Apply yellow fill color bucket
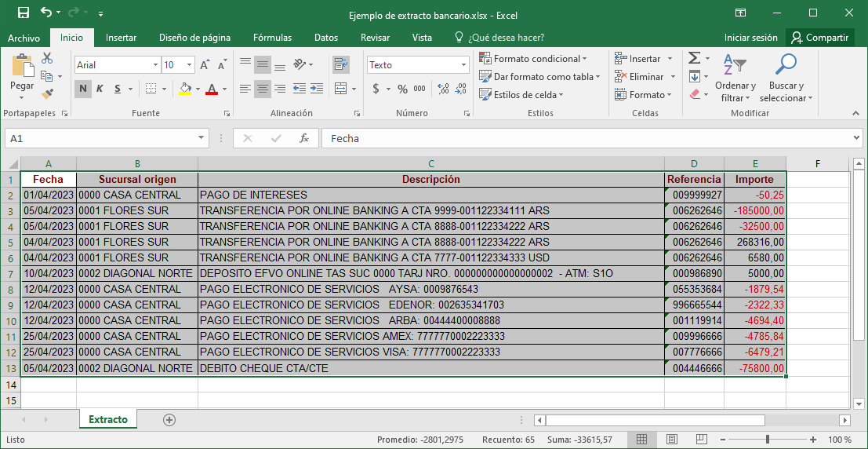Image resolution: width=868 pixels, height=449 pixels. [185, 89]
